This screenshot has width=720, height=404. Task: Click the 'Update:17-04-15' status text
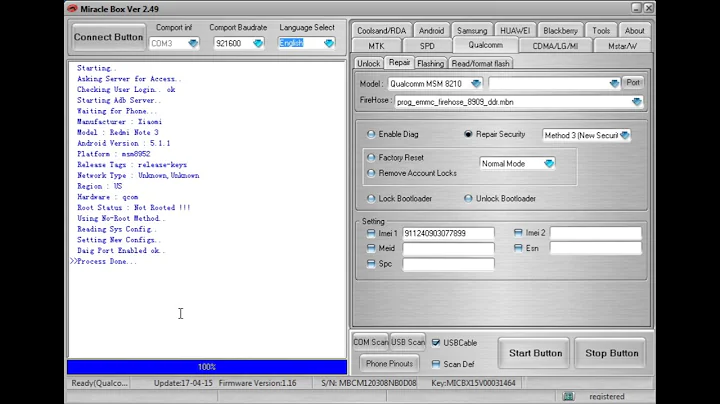pos(183,383)
